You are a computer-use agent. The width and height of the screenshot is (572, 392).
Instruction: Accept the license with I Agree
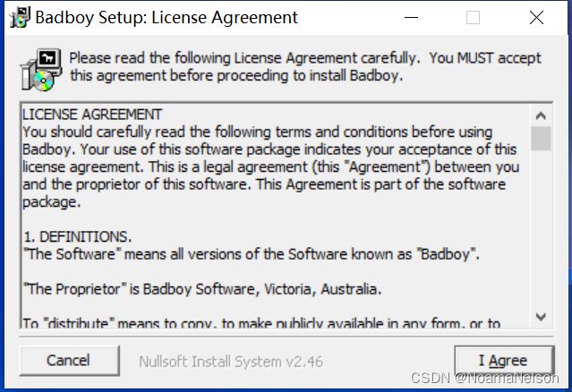[x=504, y=361]
